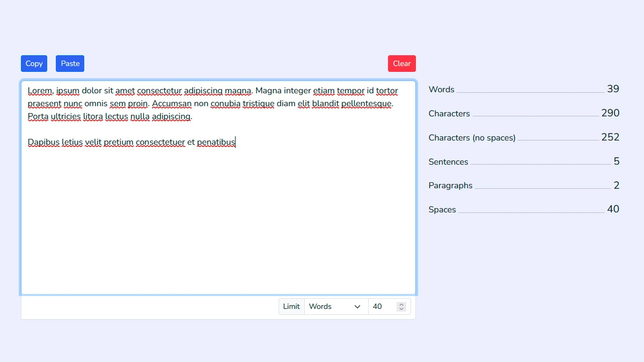644x362 pixels.
Task: Click the word count value 39
Action: (613, 89)
